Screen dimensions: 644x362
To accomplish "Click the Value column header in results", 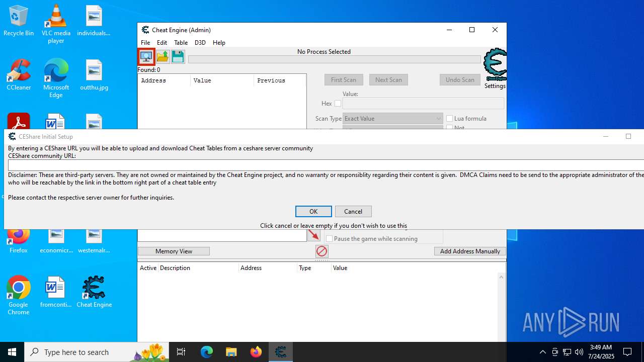I will click(222, 80).
